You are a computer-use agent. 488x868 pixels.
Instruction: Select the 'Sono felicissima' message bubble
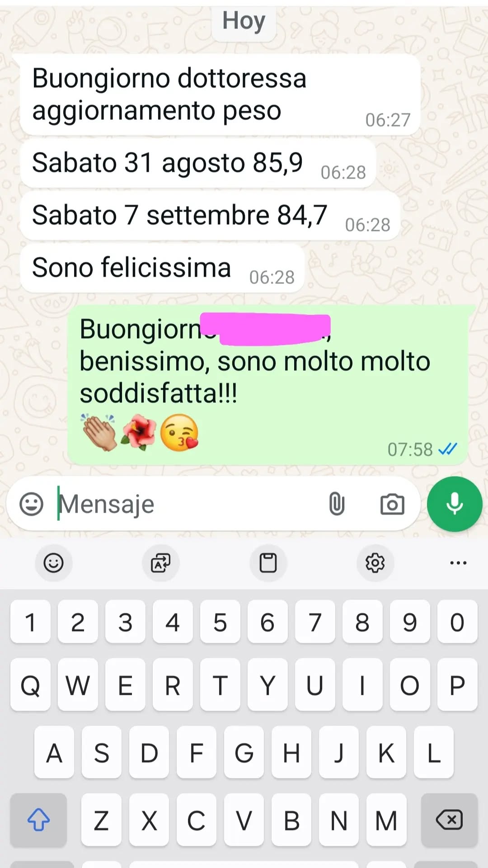pyautogui.click(x=162, y=269)
